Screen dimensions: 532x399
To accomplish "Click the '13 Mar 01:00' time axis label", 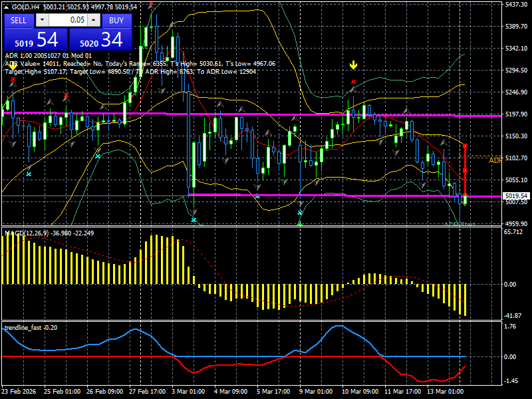I will (445, 391).
